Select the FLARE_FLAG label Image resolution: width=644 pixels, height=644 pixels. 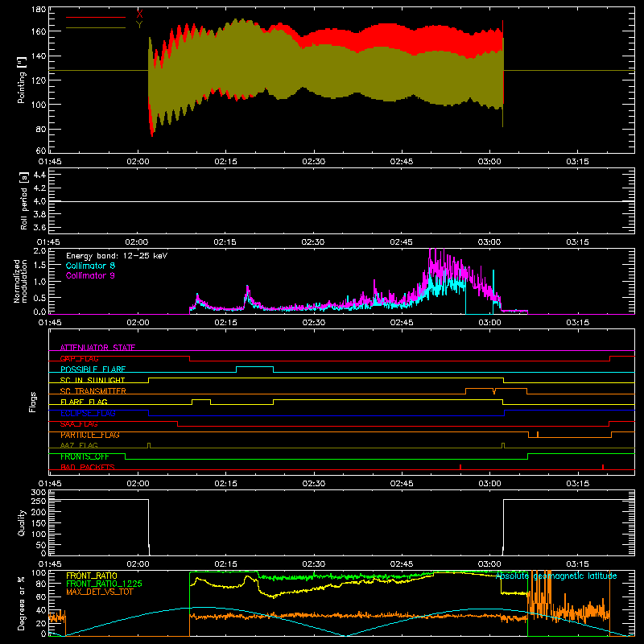pos(84,402)
